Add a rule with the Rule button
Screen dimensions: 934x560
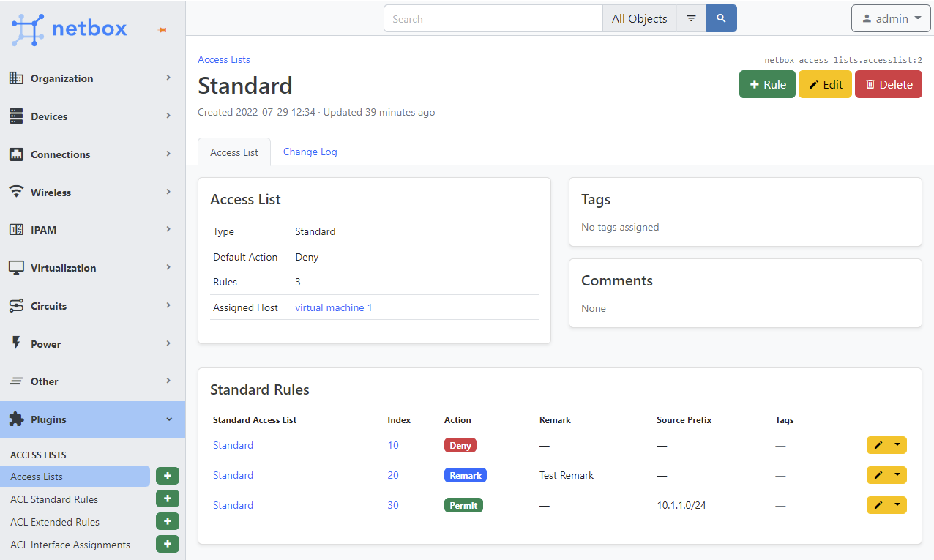(x=767, y=84)
